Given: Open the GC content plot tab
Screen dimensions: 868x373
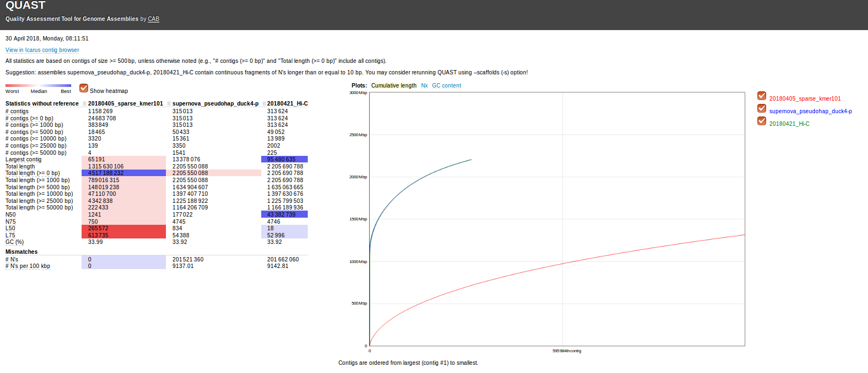Looking at the screenshot, I should coord(446,86).
